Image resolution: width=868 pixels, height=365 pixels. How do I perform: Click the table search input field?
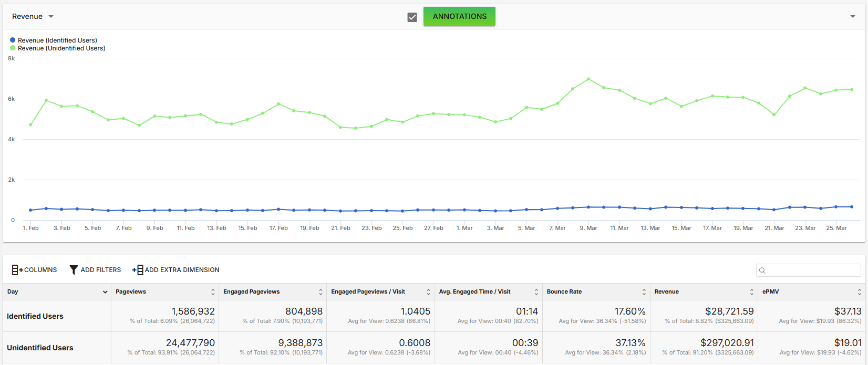tap(808, 270)
